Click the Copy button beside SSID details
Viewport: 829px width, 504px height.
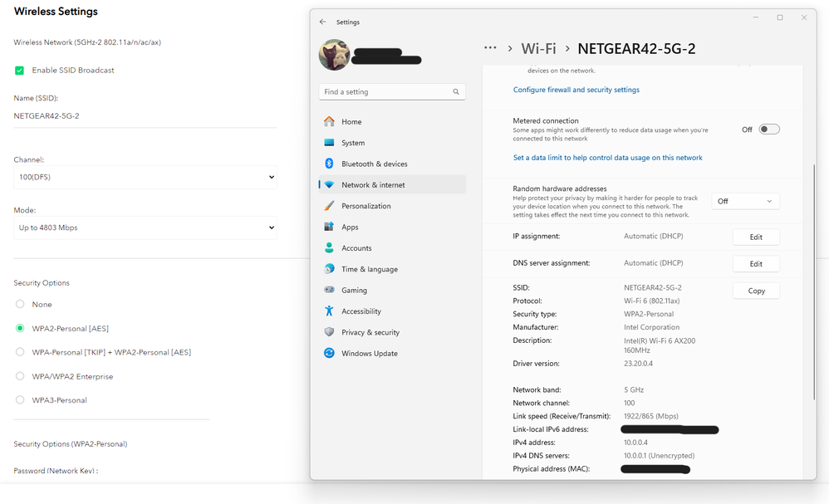756,291
